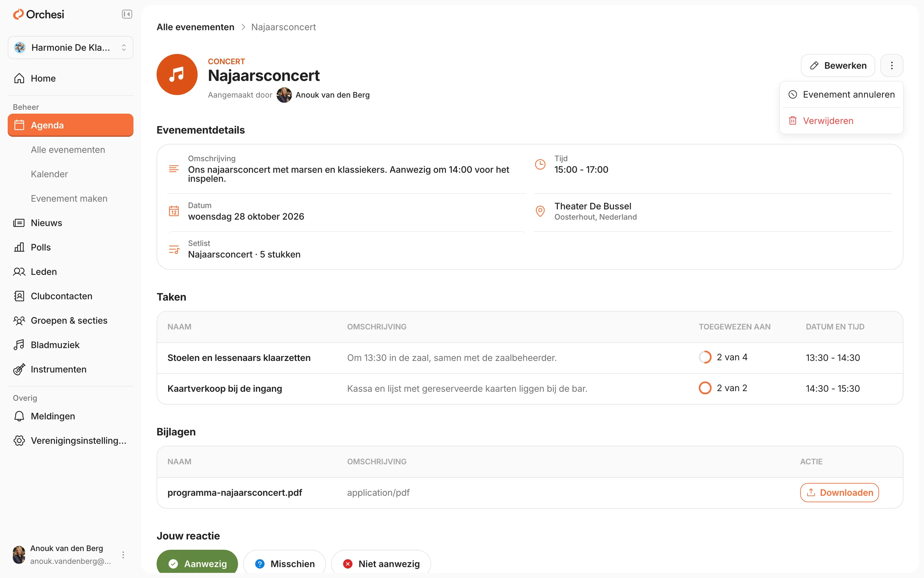
Task: Download the programma-najaarsconcert.pdf attachment
Action: [840, 493]
